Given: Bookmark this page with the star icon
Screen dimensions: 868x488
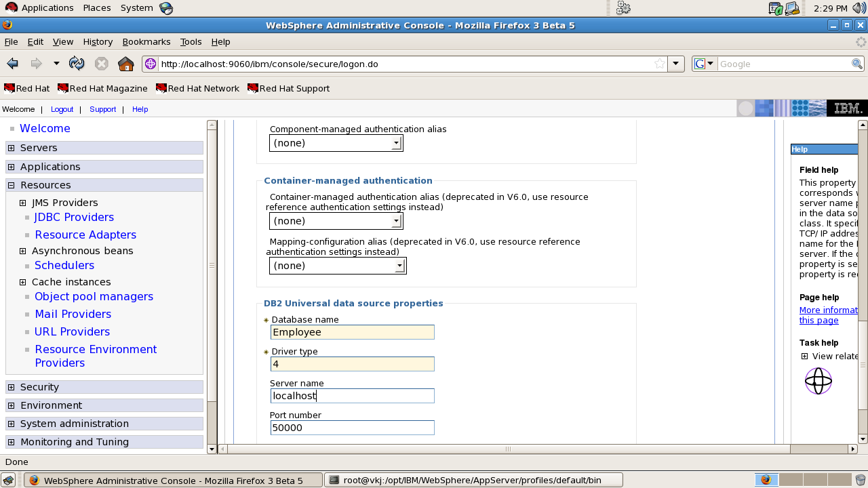Looking at the screenshot, I should pyautogui.click(x=660, y=64).
